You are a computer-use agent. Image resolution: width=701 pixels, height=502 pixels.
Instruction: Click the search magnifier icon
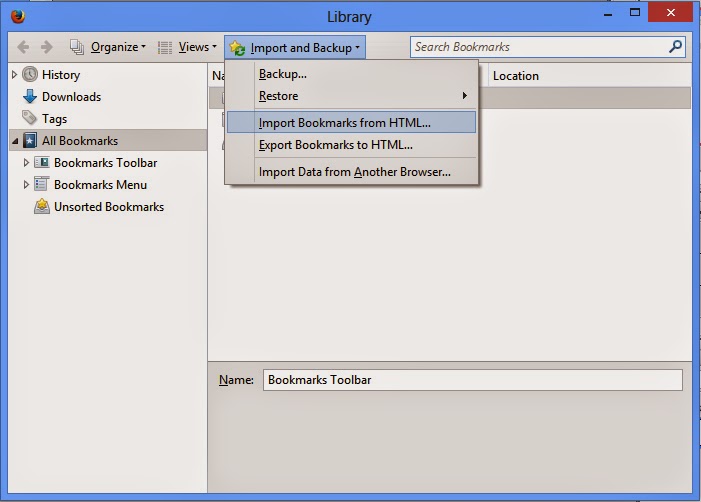click(x=676, y=46)
